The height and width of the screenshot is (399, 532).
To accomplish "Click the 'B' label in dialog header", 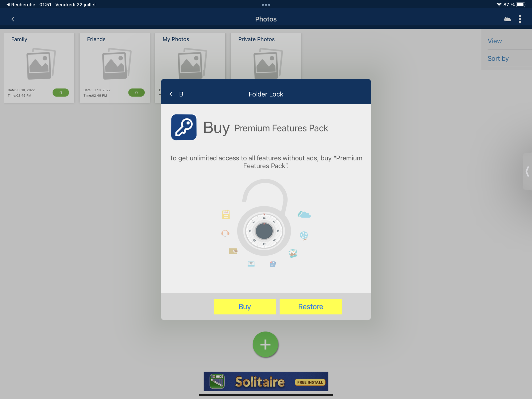I will click(x=181, y=94).
